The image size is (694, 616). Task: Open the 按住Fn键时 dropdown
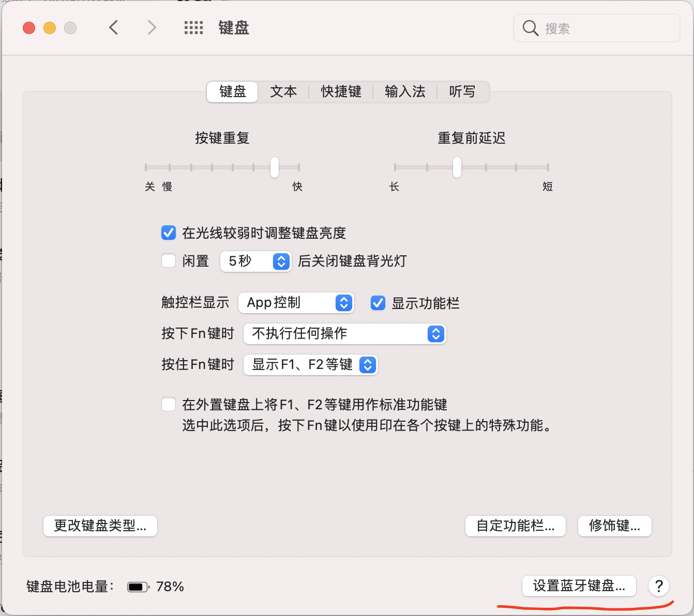(310, 365)
